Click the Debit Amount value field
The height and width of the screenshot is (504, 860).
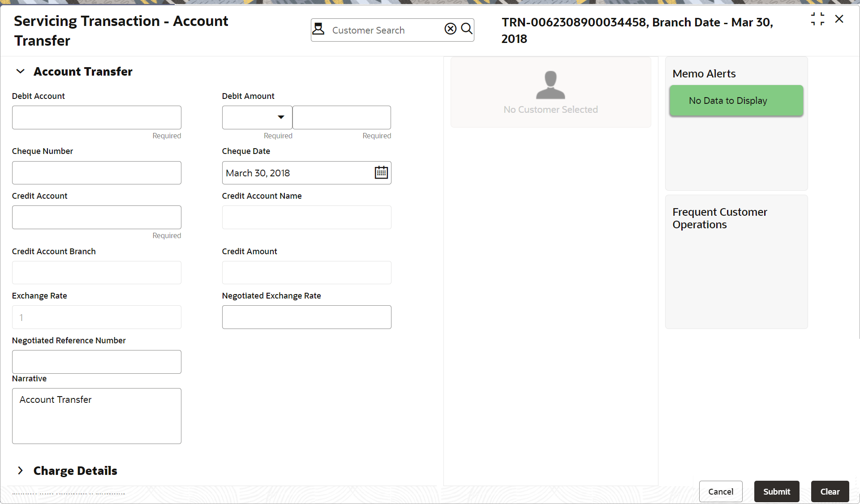point(341,117)
